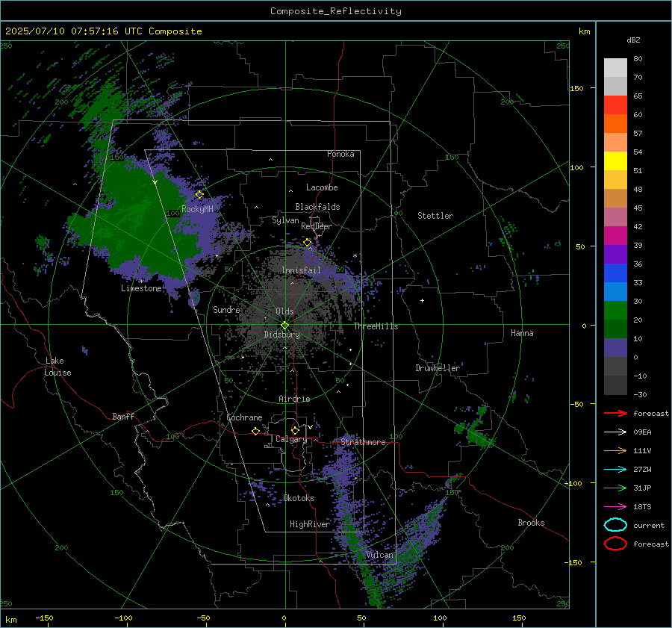Click the Didsbury label
The image size is (672, 628).
coord(281,335)
